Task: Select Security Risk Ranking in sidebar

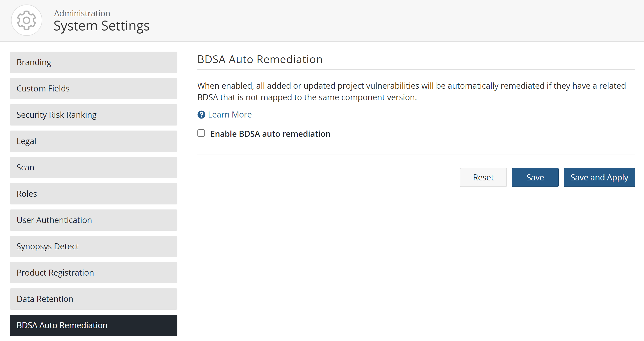Action: click(x=93, y=115)
